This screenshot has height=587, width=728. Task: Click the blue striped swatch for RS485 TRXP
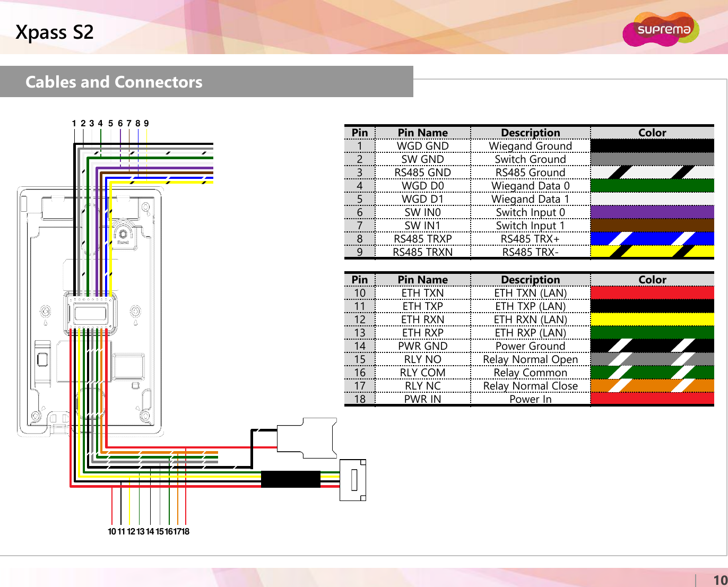pyautogui.click(x=652, y=239)
